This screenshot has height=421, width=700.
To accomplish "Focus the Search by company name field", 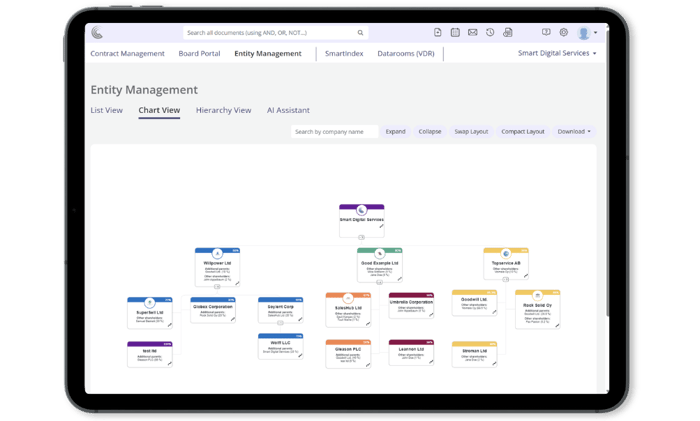I will coord(334,131).
